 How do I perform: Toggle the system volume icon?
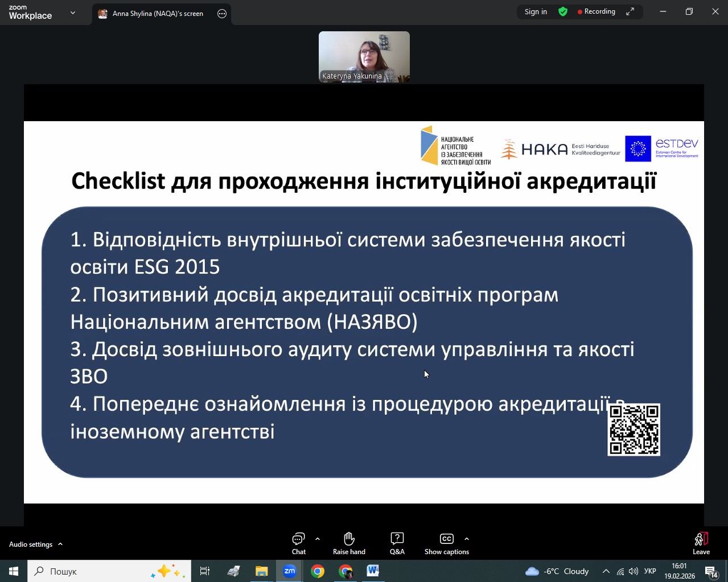tap(634, 571)
